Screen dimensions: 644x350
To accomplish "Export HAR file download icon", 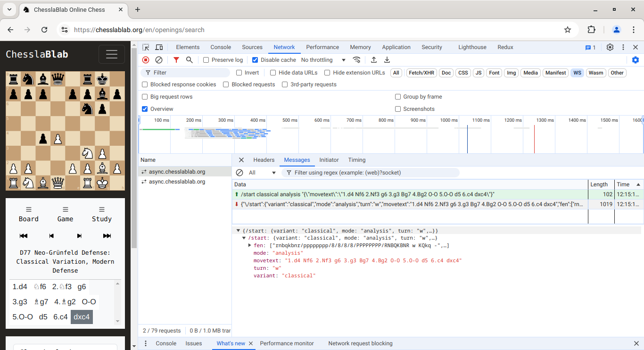I will 387,60.
